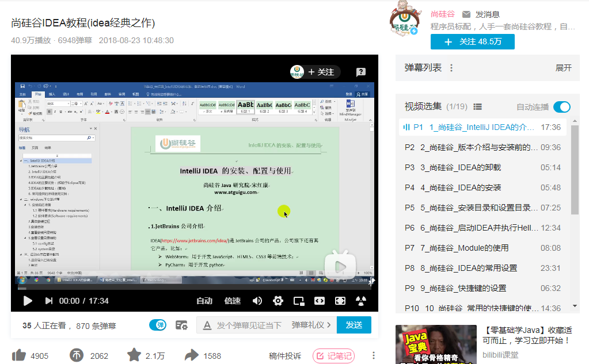Open the 自动 quality selector

click(203, 300)
